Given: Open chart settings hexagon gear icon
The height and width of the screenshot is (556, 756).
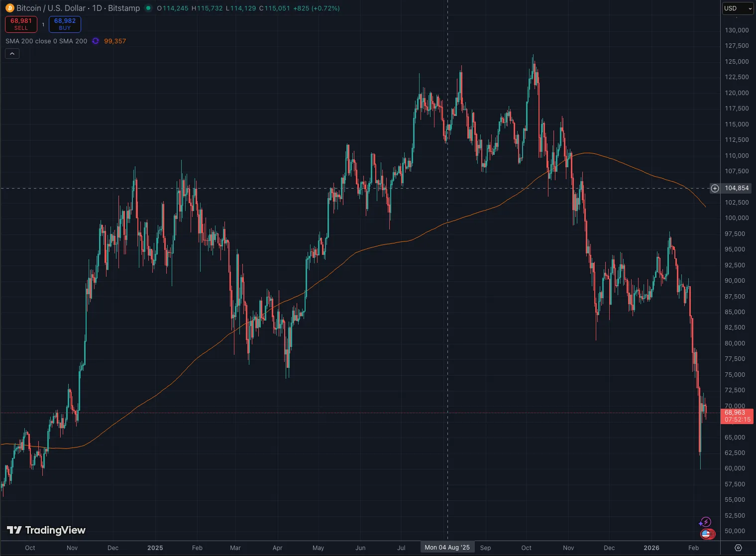Looking at the screenshot, I should (738, 548).
